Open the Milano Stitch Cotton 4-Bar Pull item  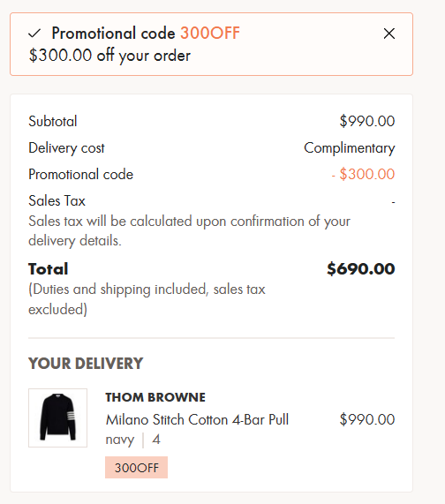197,419
